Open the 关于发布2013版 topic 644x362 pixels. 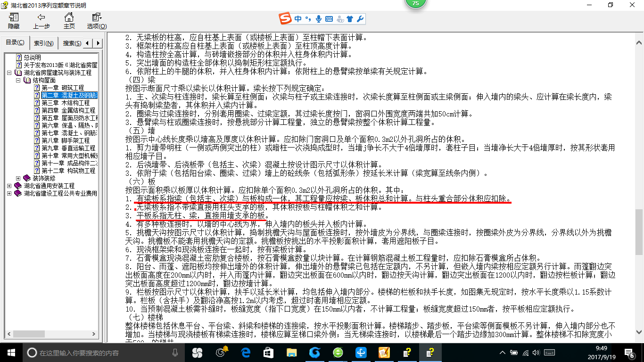click(60, 65)
